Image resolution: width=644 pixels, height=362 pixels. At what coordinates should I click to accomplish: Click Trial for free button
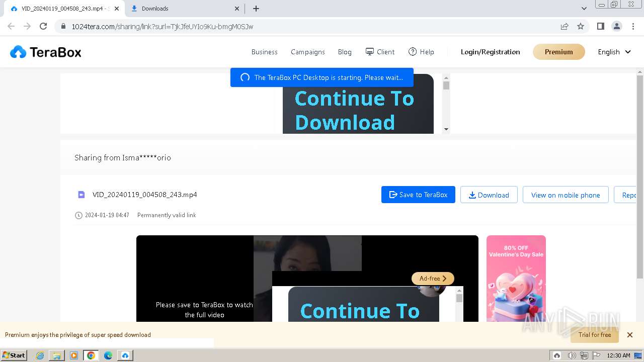tap(595, 335)
